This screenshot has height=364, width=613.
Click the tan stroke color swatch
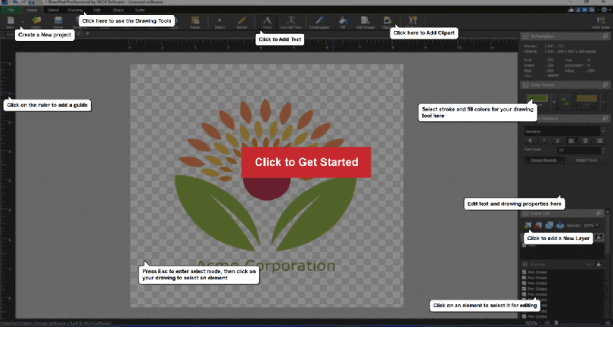click(x=587, y=98)
